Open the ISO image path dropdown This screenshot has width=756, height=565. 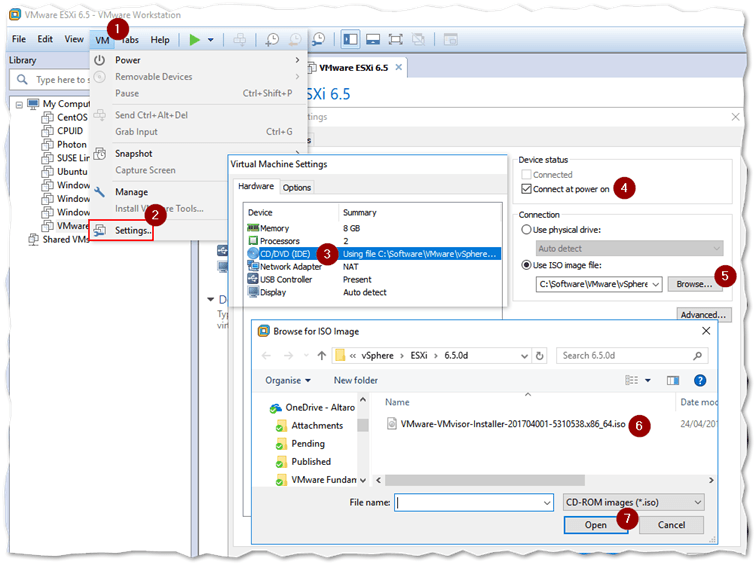coord(656,284)
